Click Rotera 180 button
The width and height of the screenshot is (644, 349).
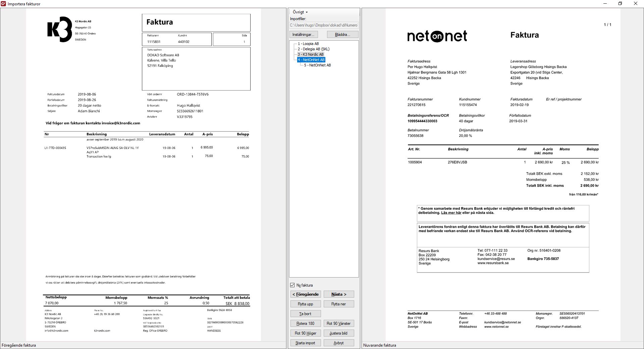coord(305,323)
